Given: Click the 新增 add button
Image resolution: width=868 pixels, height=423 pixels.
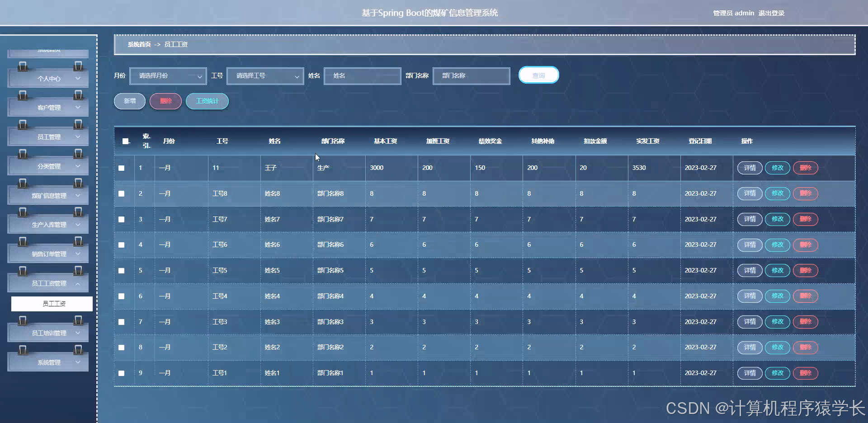Looking at the screenshot, I should coord(130,101).
